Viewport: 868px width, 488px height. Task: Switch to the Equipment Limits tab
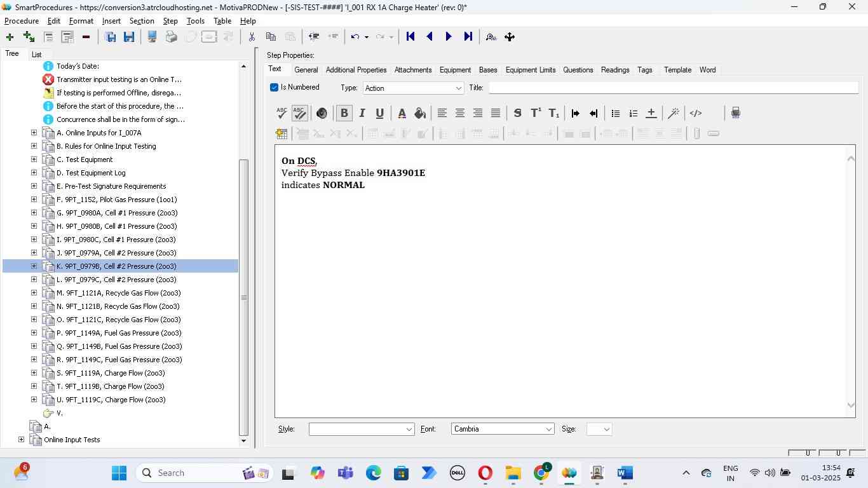click(531, 70)
